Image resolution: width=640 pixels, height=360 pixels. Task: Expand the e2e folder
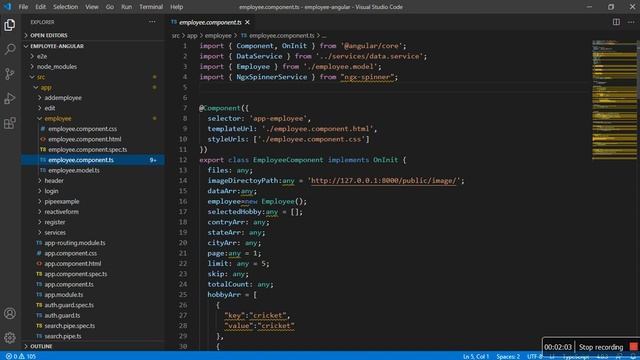(93, 56)
